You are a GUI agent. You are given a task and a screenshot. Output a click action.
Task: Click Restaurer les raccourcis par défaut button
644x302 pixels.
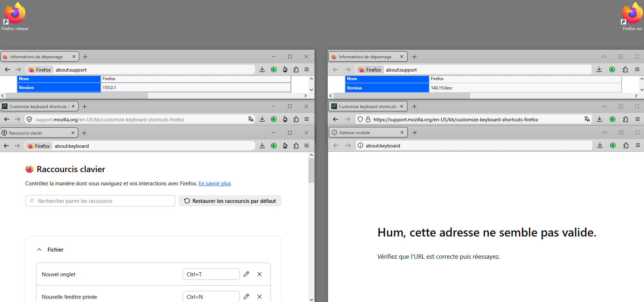(x=230, y=201)
